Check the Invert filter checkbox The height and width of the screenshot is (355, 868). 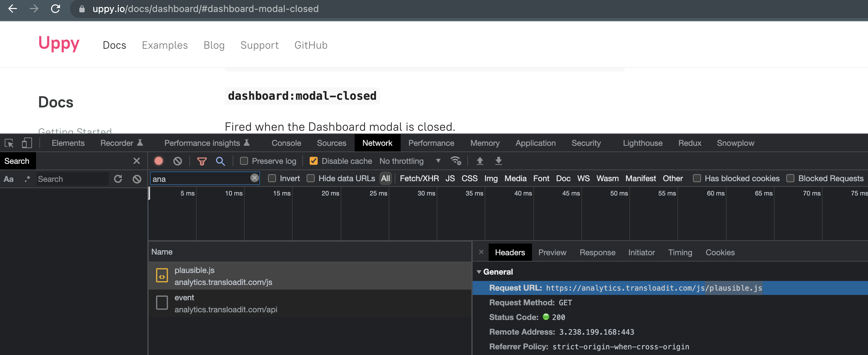272,179
